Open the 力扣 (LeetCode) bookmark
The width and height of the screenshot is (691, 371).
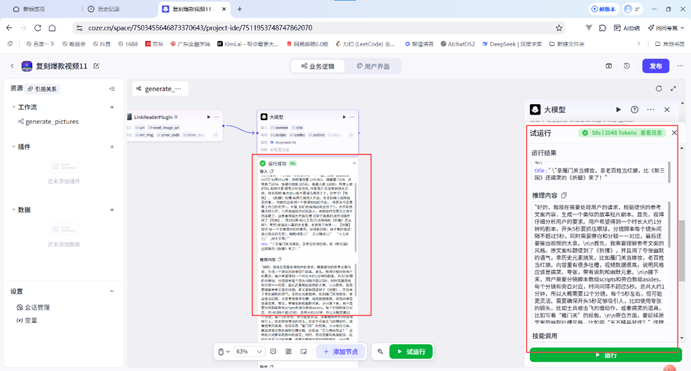pos(365,44)
